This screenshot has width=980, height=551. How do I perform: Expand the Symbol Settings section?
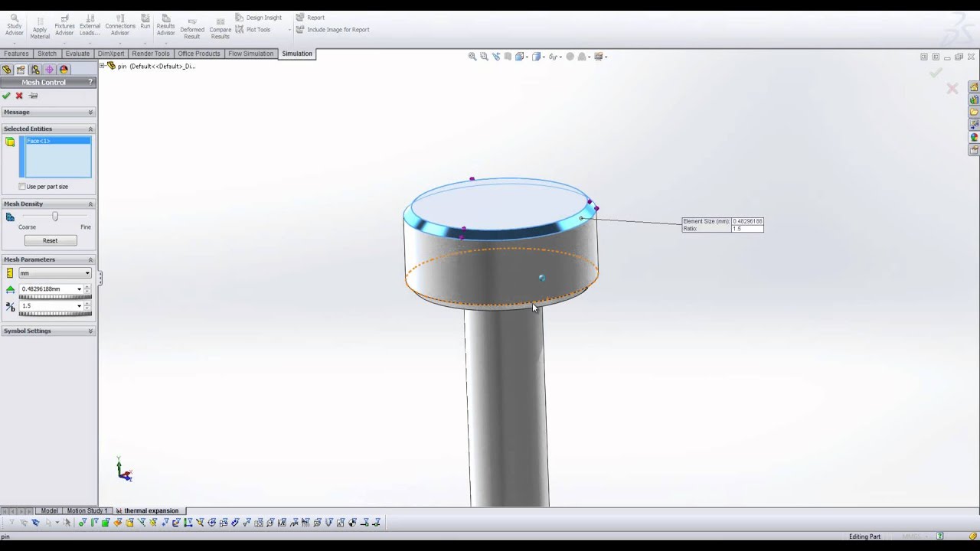click(x=90, y=331)
